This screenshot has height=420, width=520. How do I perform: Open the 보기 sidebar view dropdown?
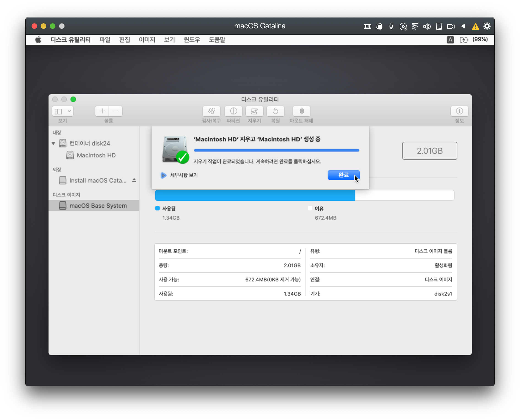coord(62,111)
